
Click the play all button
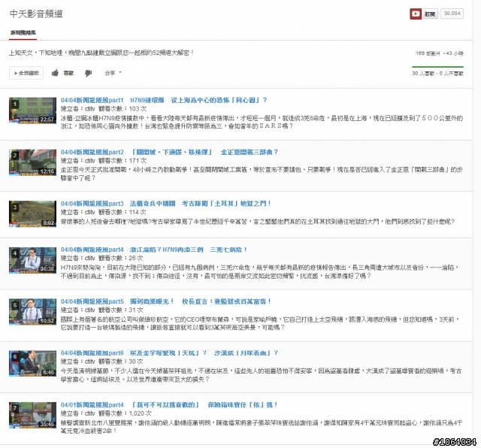pos(26,73)
